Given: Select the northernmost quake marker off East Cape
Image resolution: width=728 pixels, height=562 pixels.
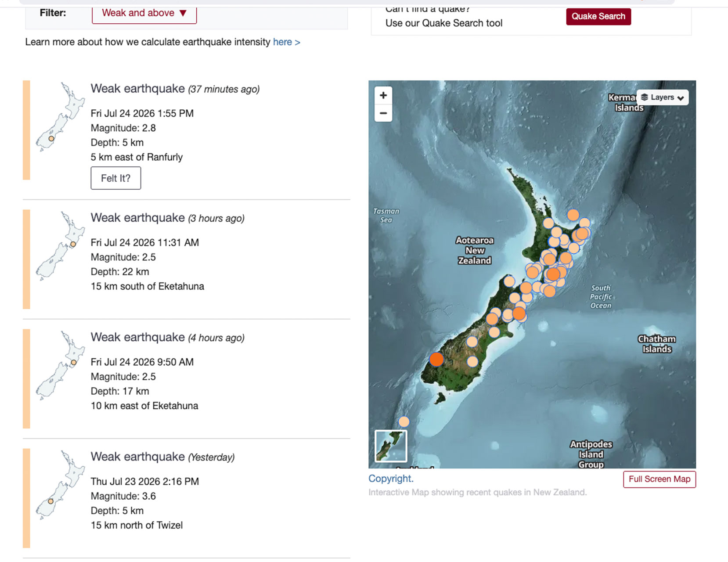Looking at the screenshot, I should (573, 215).
